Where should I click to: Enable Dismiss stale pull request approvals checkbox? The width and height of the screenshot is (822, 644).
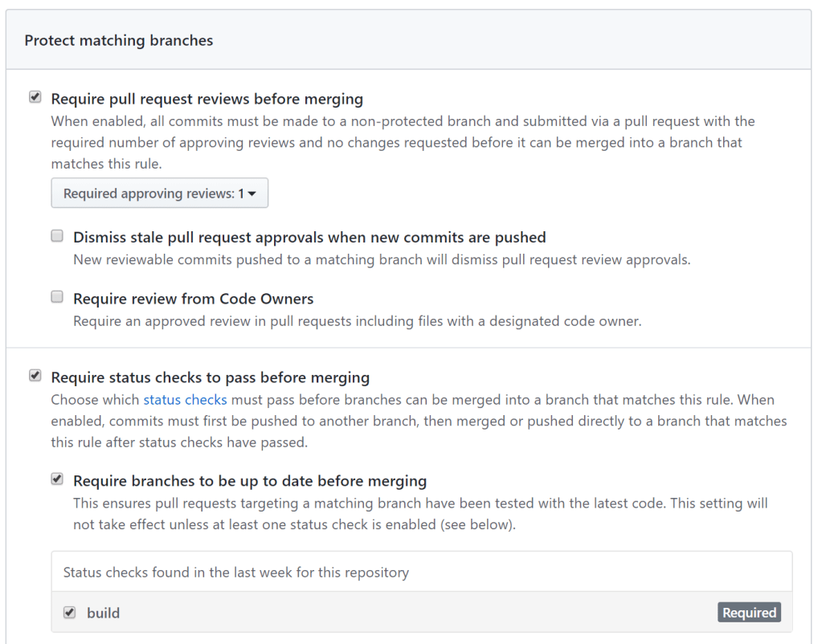(57, 236)
